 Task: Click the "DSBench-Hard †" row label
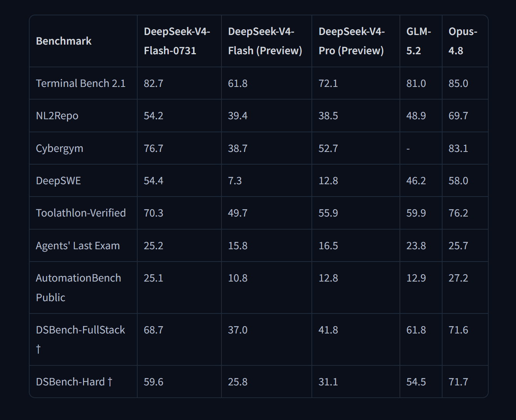point(74,382)
